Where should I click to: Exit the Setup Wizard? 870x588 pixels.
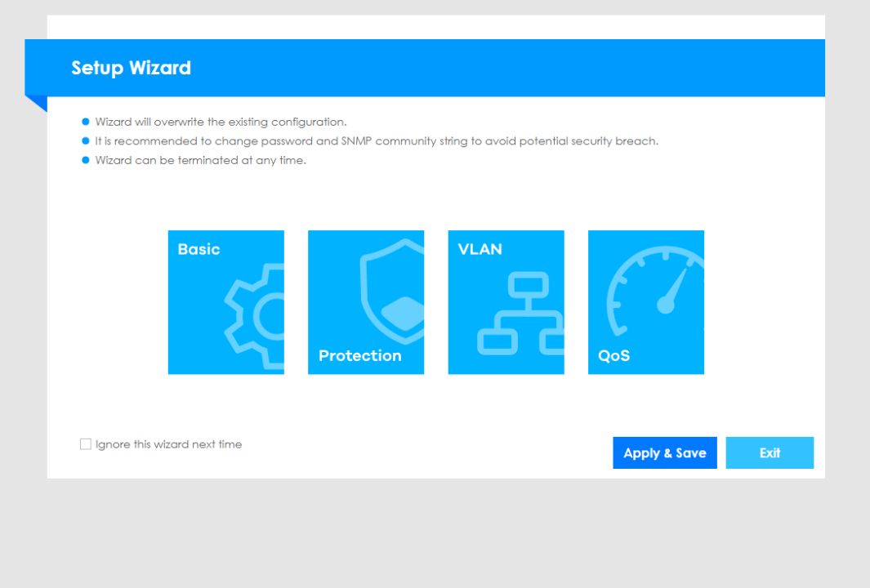click(770, 452)
